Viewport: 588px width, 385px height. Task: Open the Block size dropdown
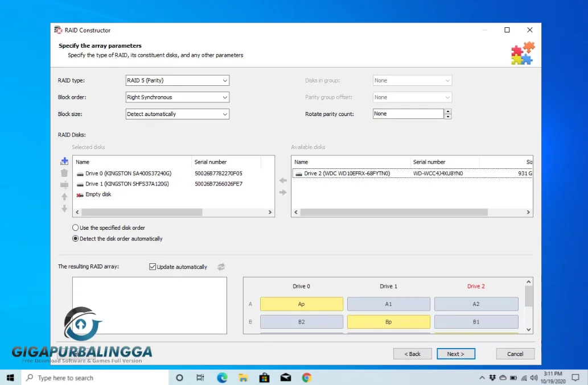(x=177, y=114)
